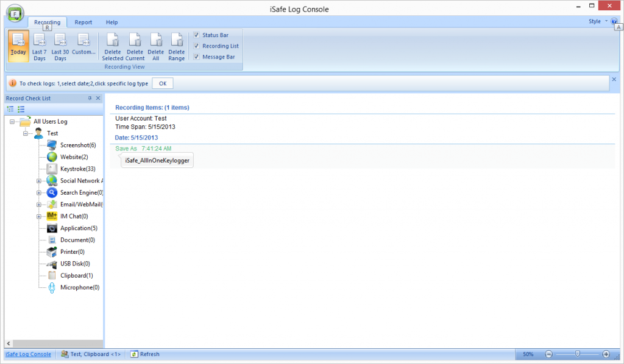Click the Delete All icon
Image resolution: width=624 pixels, height=364 pixels.
(x=155, y=46)
